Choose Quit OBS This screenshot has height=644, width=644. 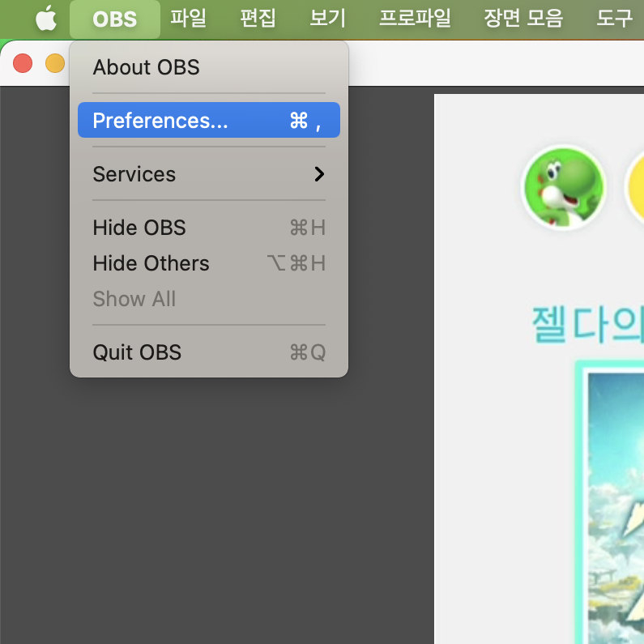[209, 352]
